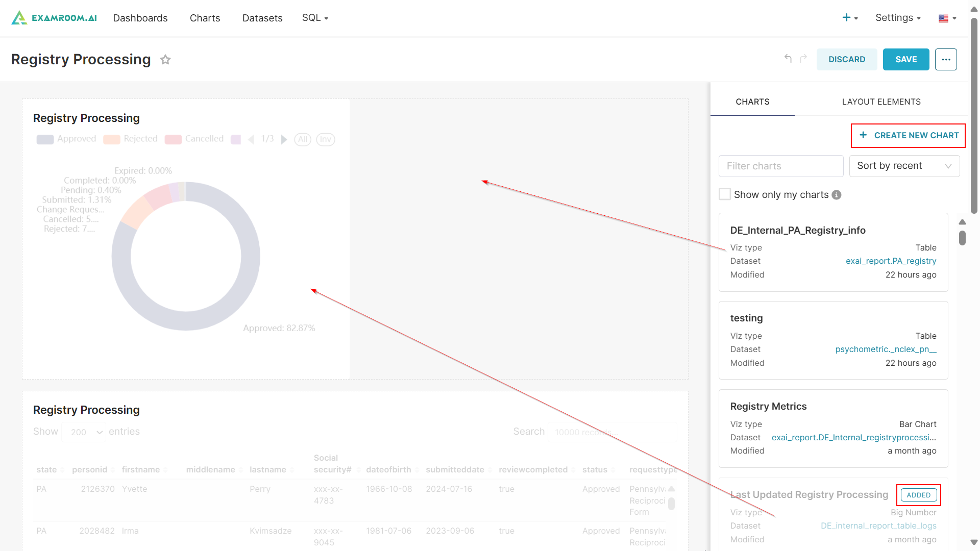Click Create New Chart button
Screen dimensions: 980x551
coord(908,135)
